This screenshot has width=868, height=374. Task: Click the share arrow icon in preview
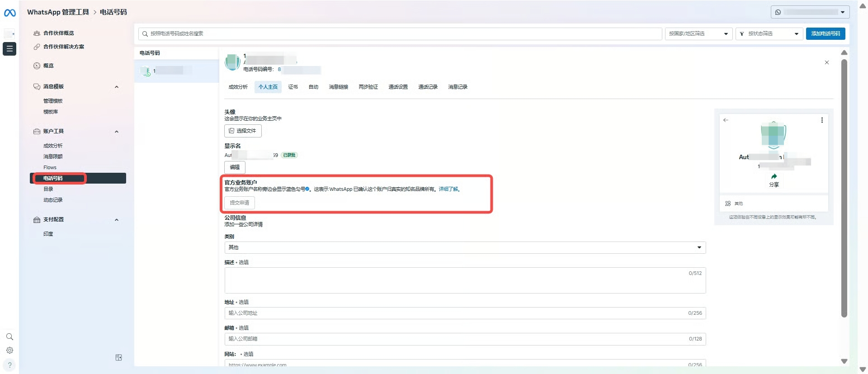point(774,176)
